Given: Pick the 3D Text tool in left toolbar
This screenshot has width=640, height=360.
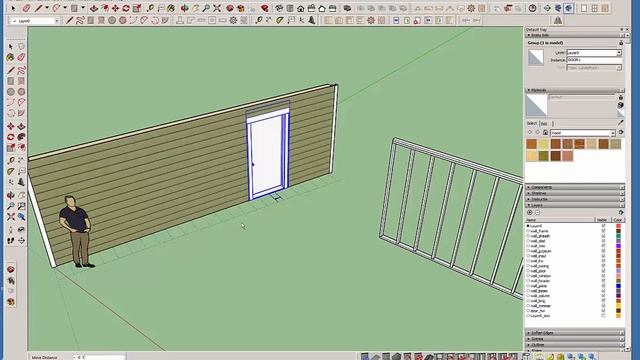Looking at the screenshot, I should 21,182.
